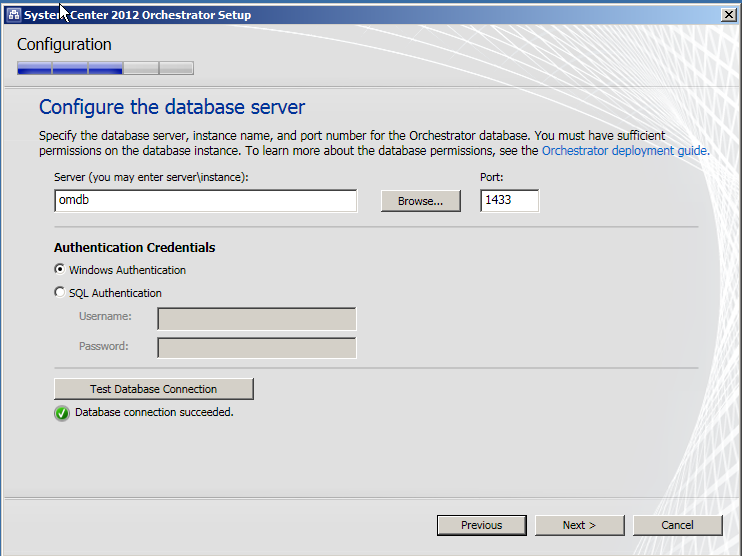
Task: Click the disabled Password field
Action: (257, 348)
